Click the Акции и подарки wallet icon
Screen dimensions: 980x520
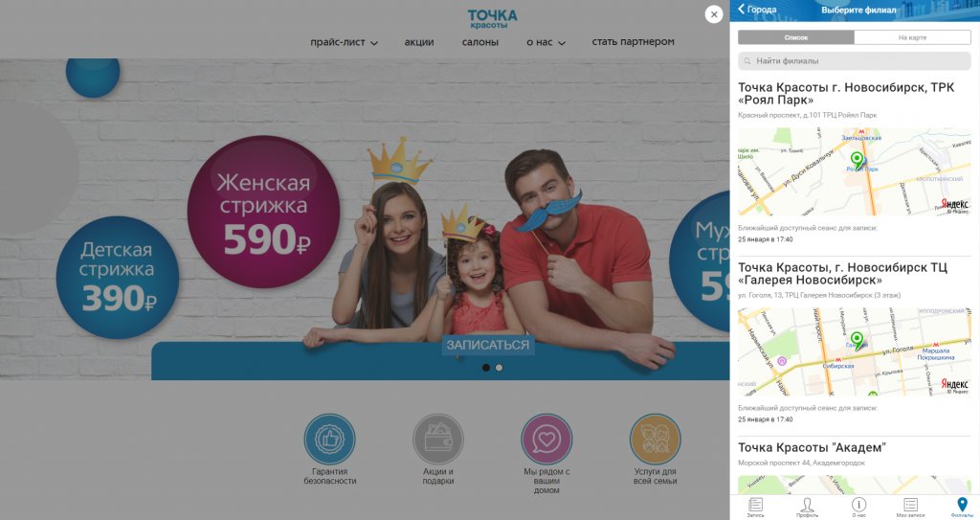coord(438,440)
